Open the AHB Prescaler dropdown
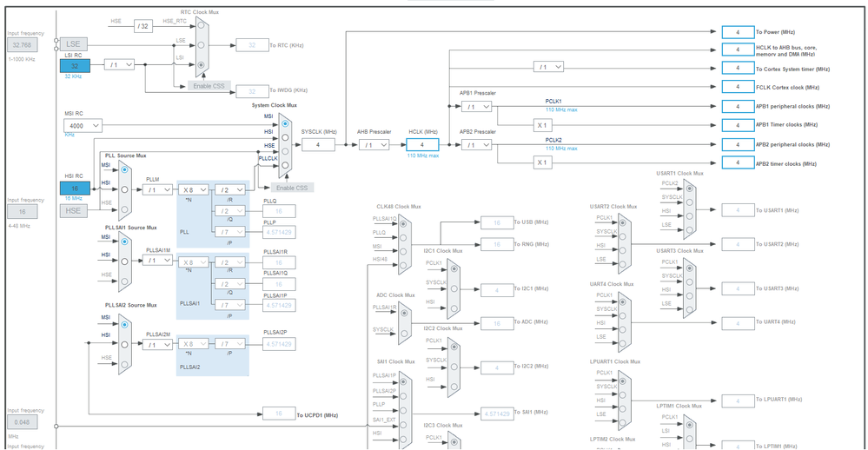Image resolution: width=868 pixels, height=450 pixels. click(x=374, y=145)
